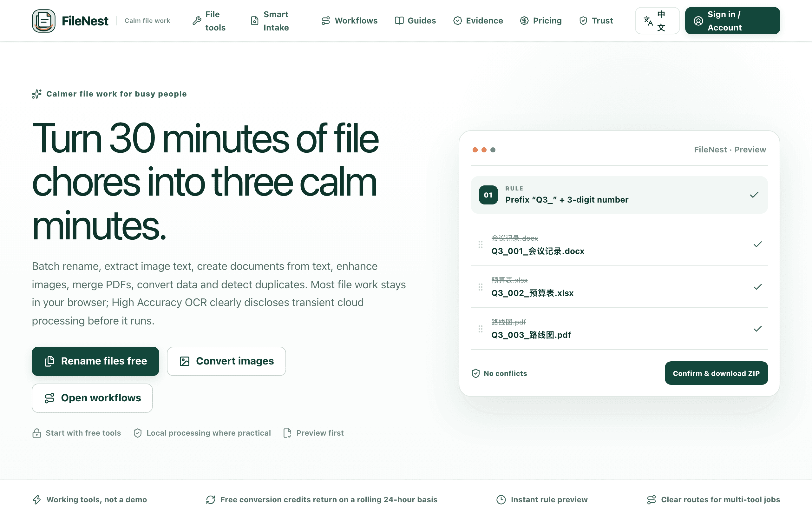Screen dimensions: 812x508
Task: Click drag handle of Q3_002_预算表.xlsx row
Action: point(481,287)
